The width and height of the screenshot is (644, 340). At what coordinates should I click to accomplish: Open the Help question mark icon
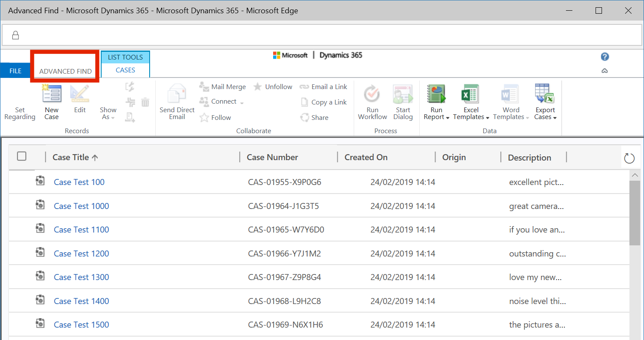[605, 57]
